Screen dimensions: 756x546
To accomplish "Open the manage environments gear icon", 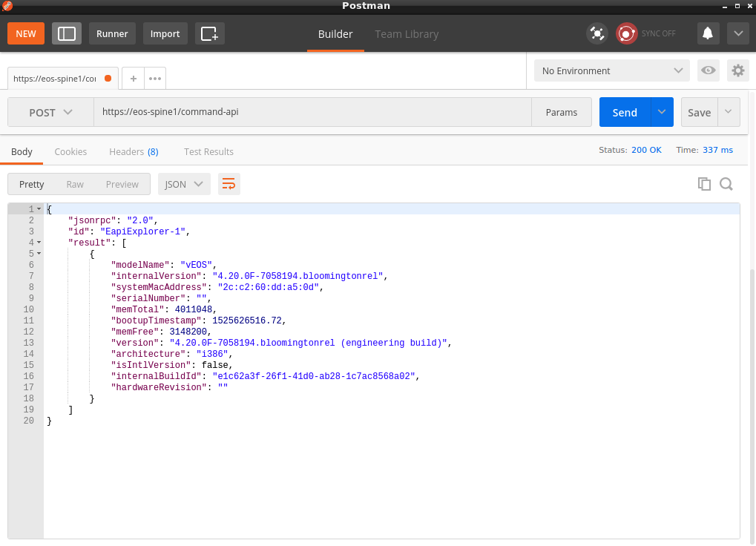I will click(737, 70).
